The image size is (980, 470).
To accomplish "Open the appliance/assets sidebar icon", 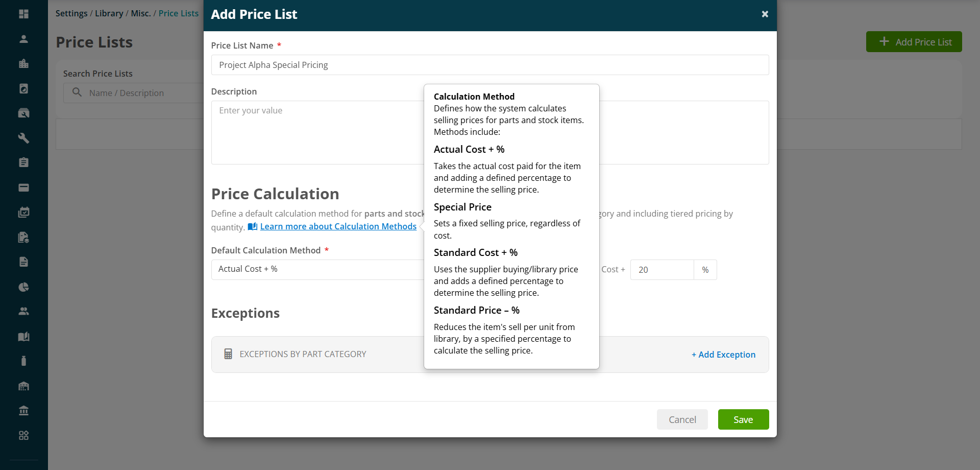I will coord(23,88).
